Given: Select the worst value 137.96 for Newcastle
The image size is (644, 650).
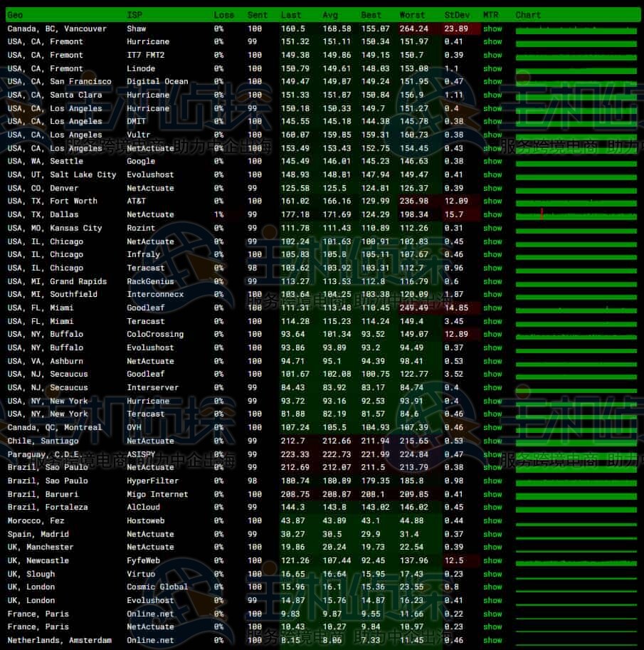Looking at the screenshot, I should click(x=414, y=560).
